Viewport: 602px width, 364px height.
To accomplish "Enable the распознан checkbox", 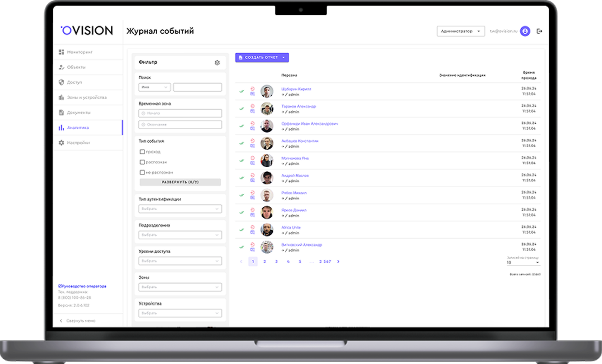I will (142, 162).
